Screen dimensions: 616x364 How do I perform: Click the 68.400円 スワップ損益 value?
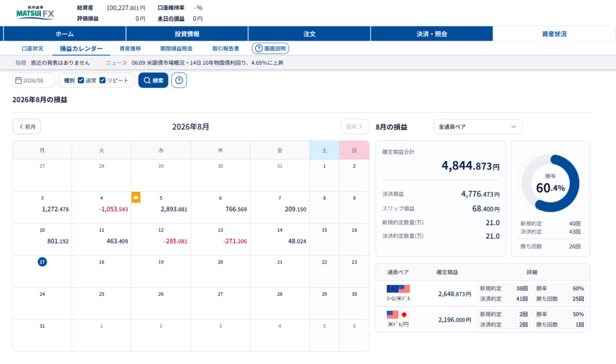point(485,209)
